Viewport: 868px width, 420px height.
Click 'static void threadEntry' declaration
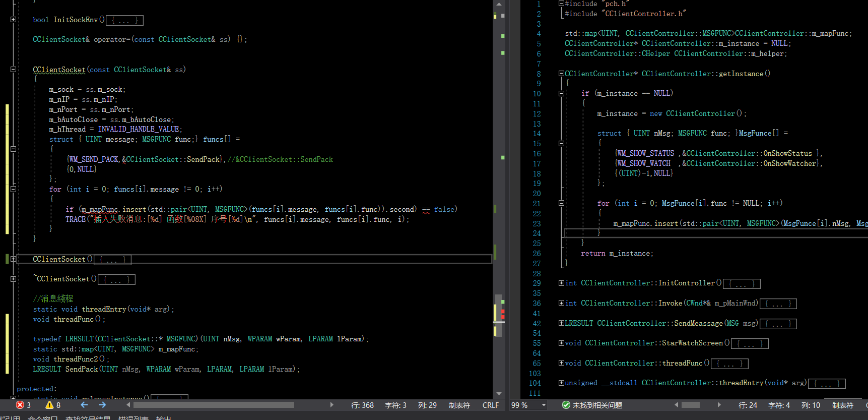pyautogui.click(x=103, y=309)
